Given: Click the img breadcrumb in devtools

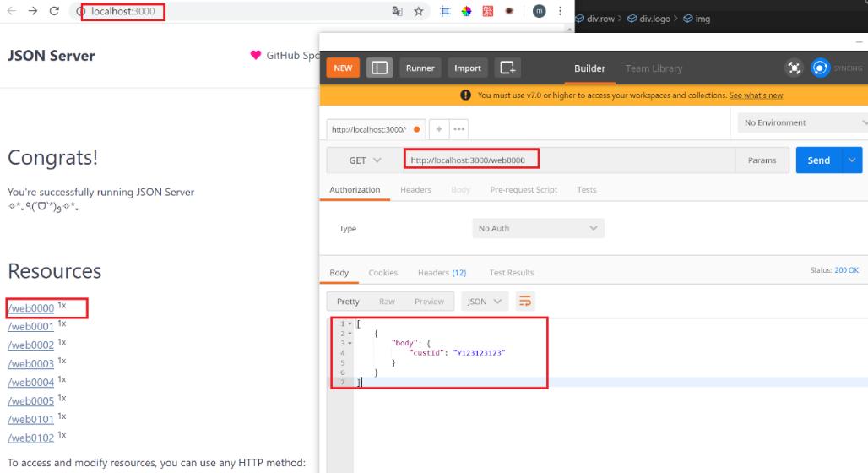Looking at the screenshot, I should click(x=697, y=19).
